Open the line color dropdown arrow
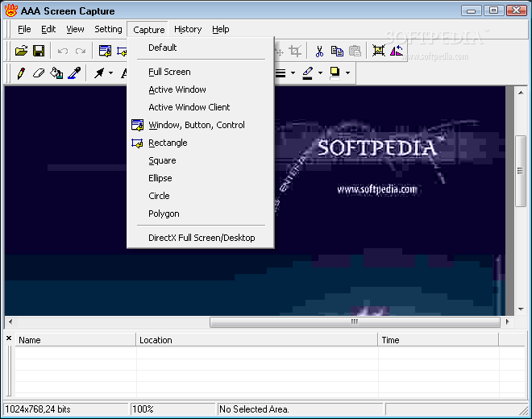 tap(320, 73)
